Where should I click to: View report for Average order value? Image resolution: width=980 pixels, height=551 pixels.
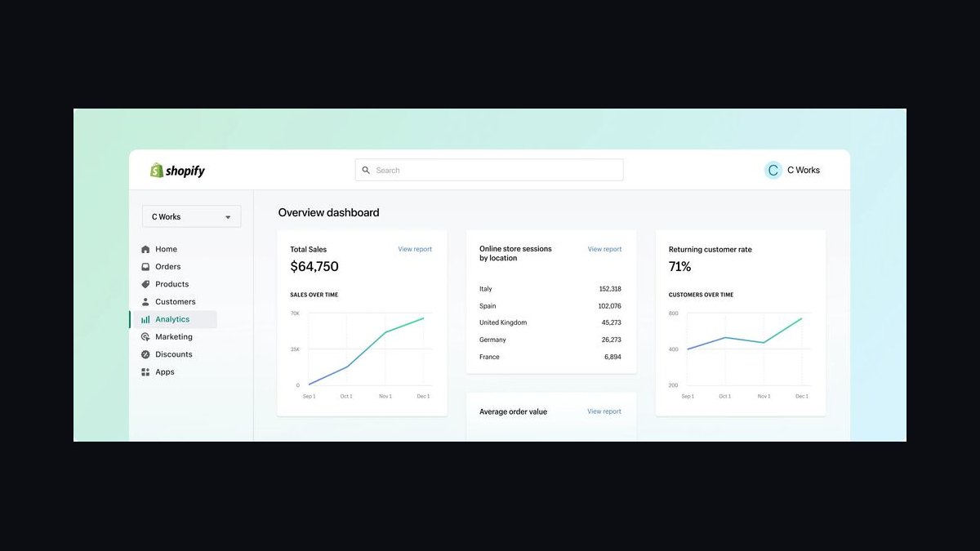coord(604,411)
